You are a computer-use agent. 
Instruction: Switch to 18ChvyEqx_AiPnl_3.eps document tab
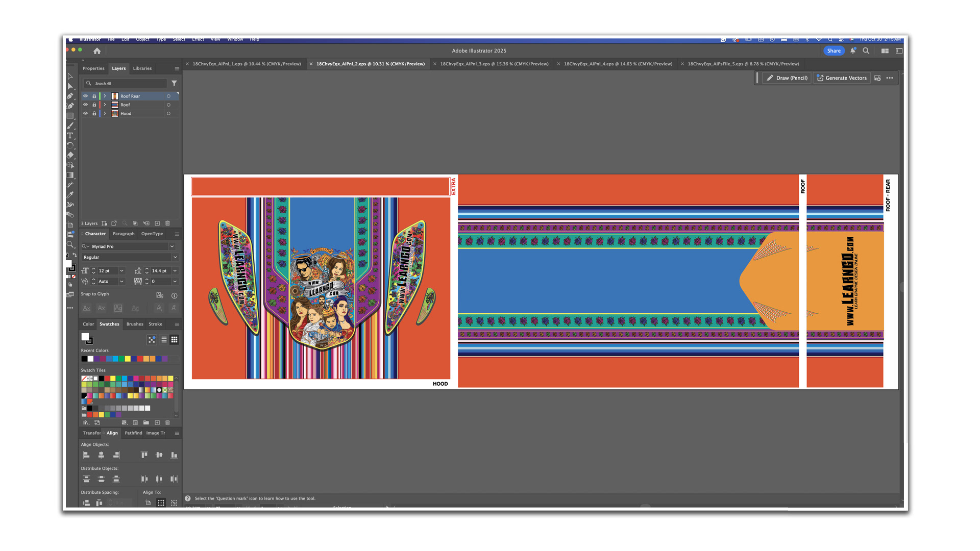pos(494,64)
